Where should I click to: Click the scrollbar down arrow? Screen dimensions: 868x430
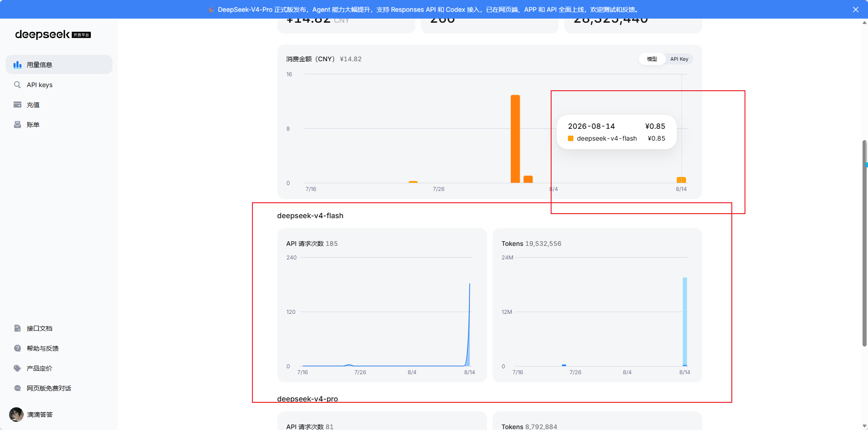pos(865,426)
